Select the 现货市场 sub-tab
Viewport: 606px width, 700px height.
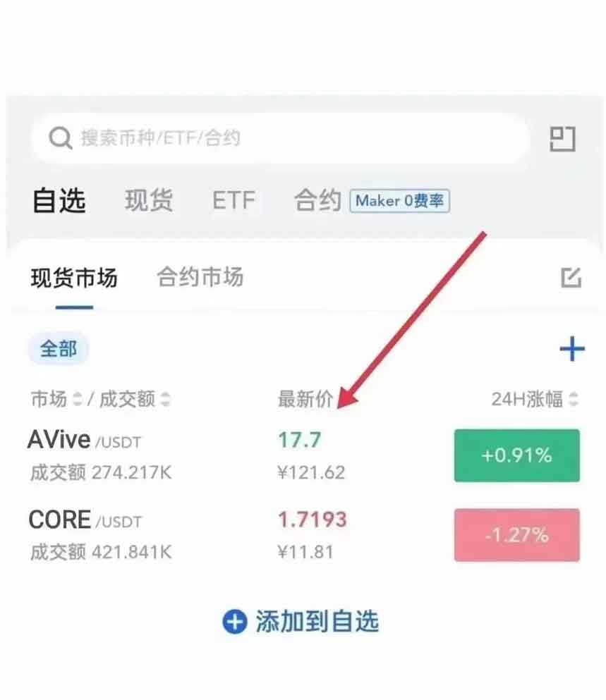click(x=74, y=278)
